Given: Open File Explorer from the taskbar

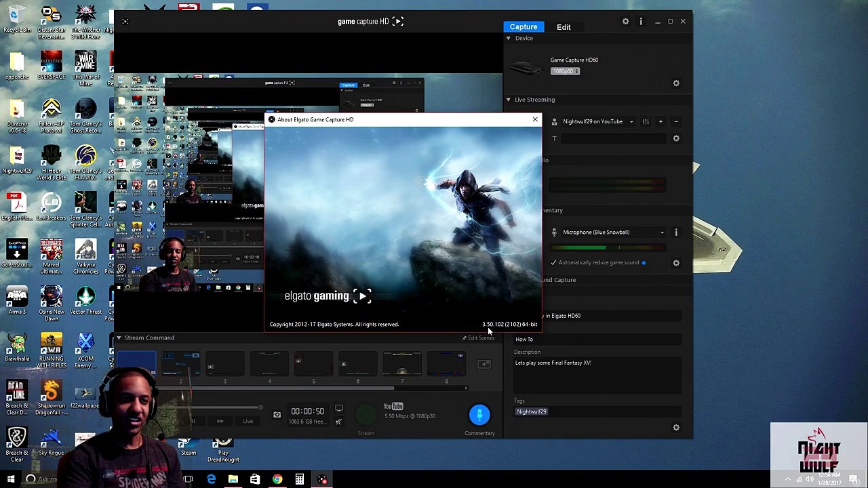Looking at the screenshot, I should click(233, 480).
